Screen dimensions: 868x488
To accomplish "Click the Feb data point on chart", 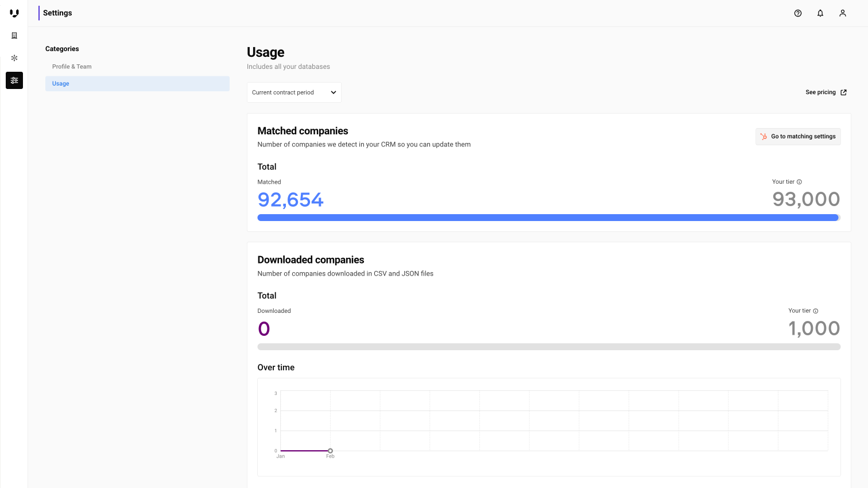I will pos(330,451).
